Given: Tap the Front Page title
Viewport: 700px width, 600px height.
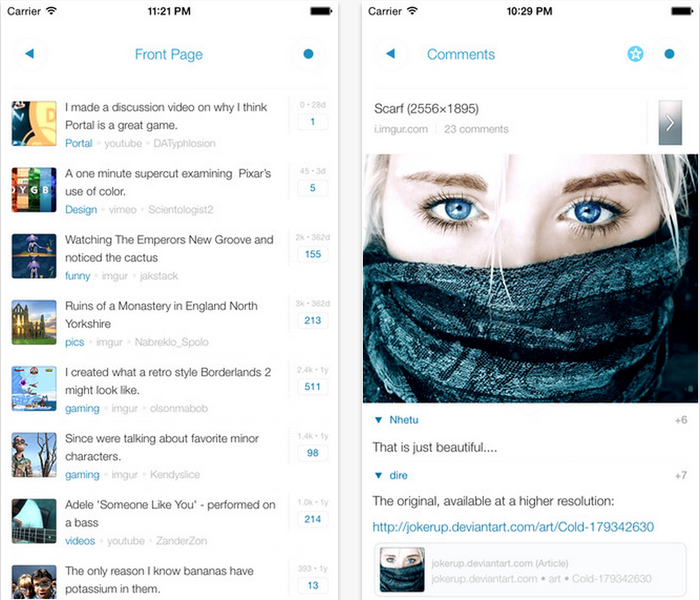Looking at the screenshot, I should point(169,54).
